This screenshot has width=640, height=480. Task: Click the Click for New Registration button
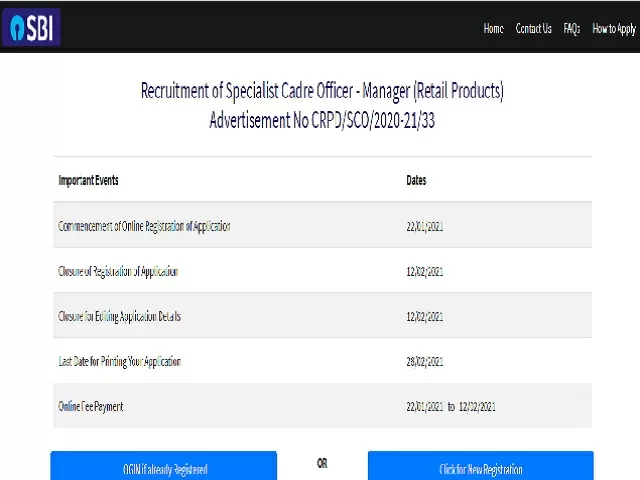pos(481,465)
